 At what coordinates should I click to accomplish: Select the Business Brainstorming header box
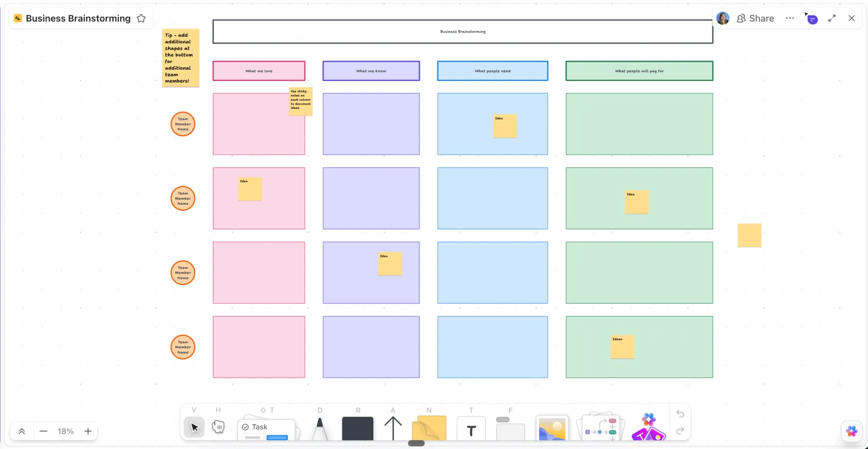pyautogui.click(x=463, y=32)
